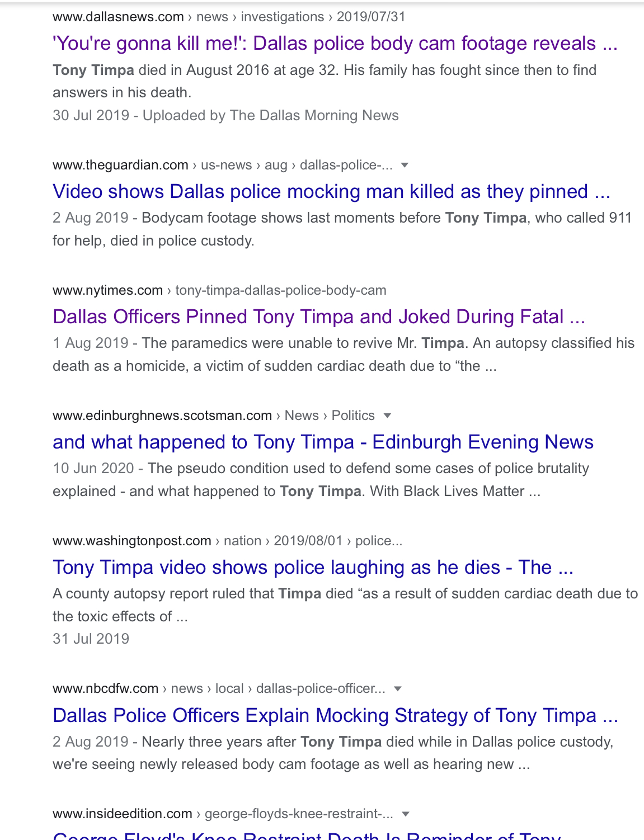Click the www.washingtonpost.com URL breadcrumb
Image resolution: width=644 pixels, height=840 pixels.
coord(132,541)
